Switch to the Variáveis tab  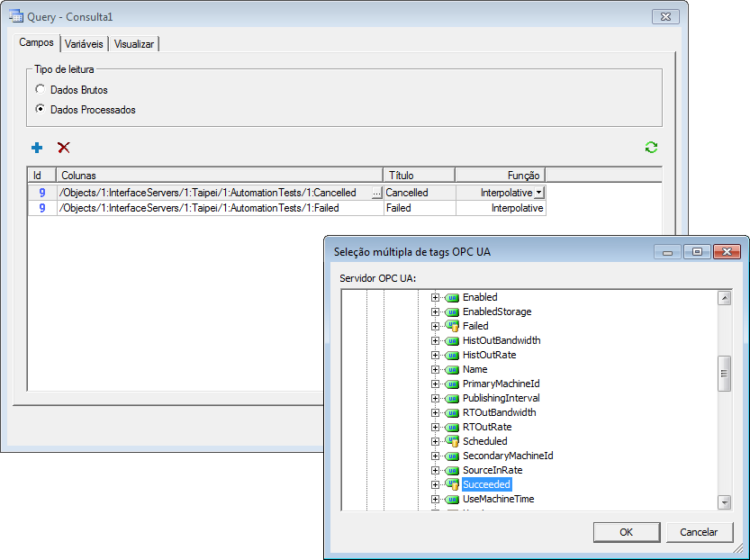pos(84,44)
